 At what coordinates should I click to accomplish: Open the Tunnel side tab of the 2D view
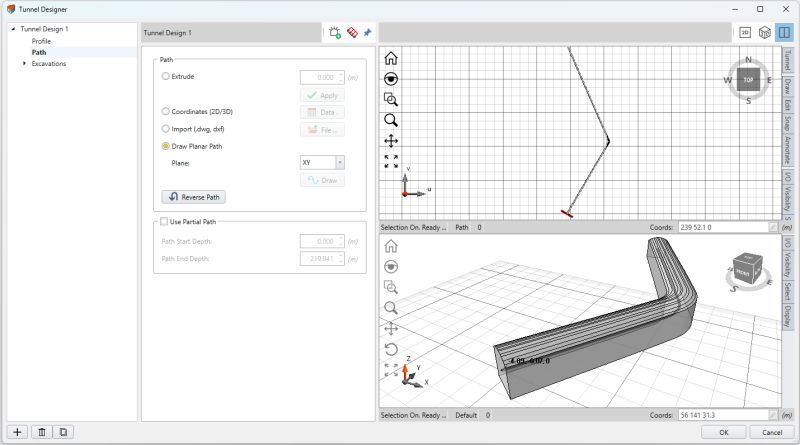(x=787, y=60)
